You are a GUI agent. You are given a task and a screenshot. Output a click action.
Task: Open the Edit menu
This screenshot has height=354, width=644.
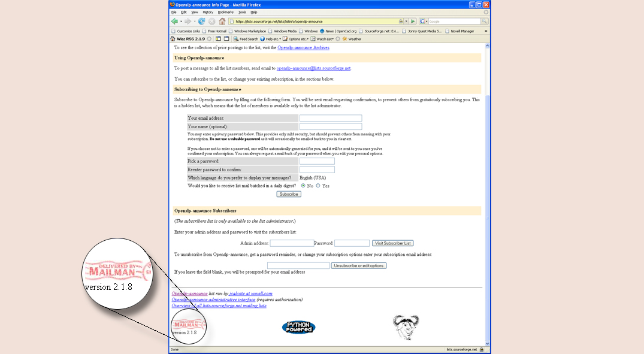click(x=183, y=13)
